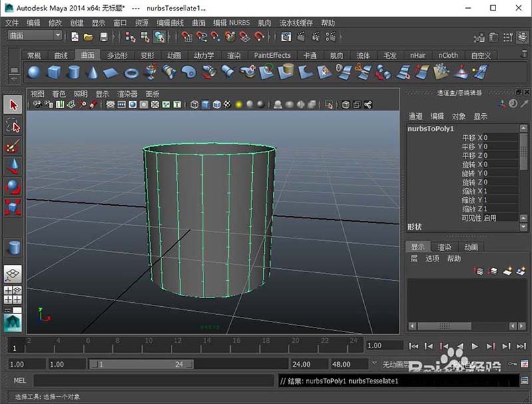Create a NURBS cube from the shelf
532x404 pixels.
[x=54, y=72]
